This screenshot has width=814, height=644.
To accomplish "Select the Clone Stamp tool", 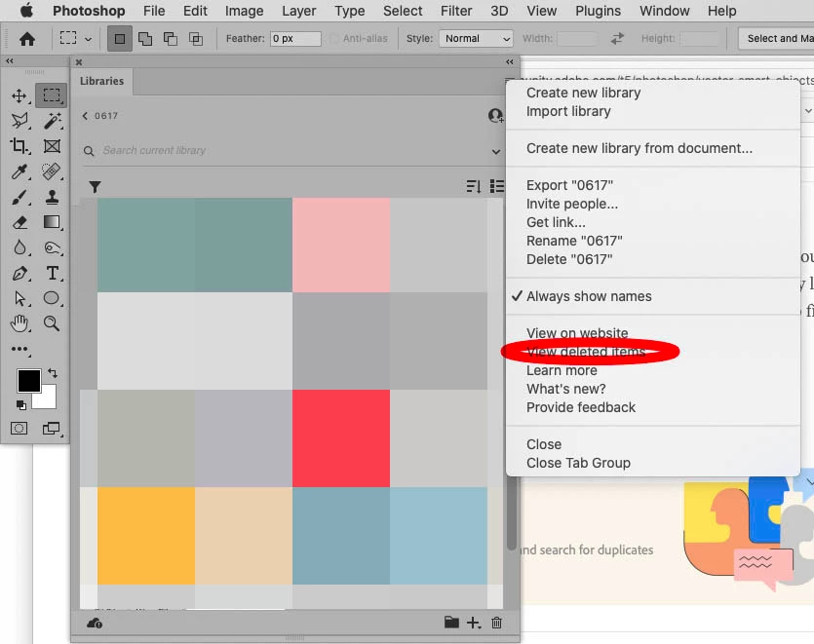I will (x=52, y=197).
